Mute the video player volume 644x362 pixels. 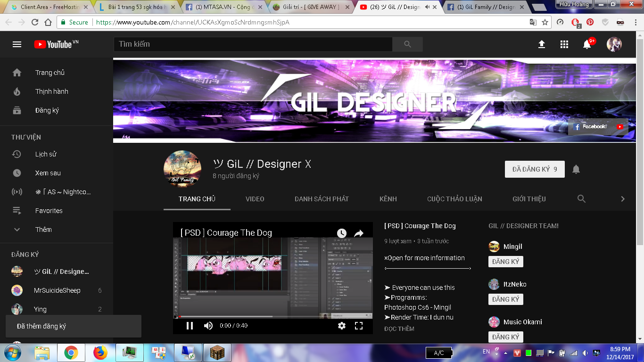tap(208, 326)
